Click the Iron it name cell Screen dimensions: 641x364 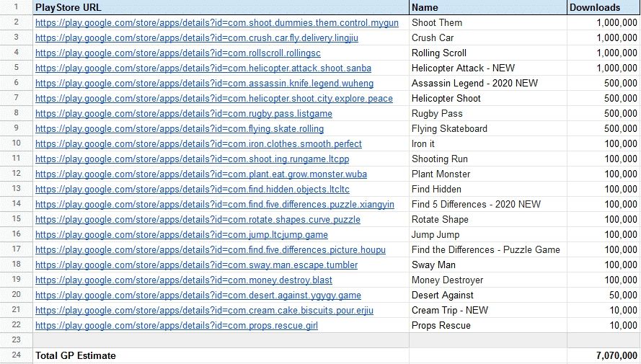coord(487,144)
